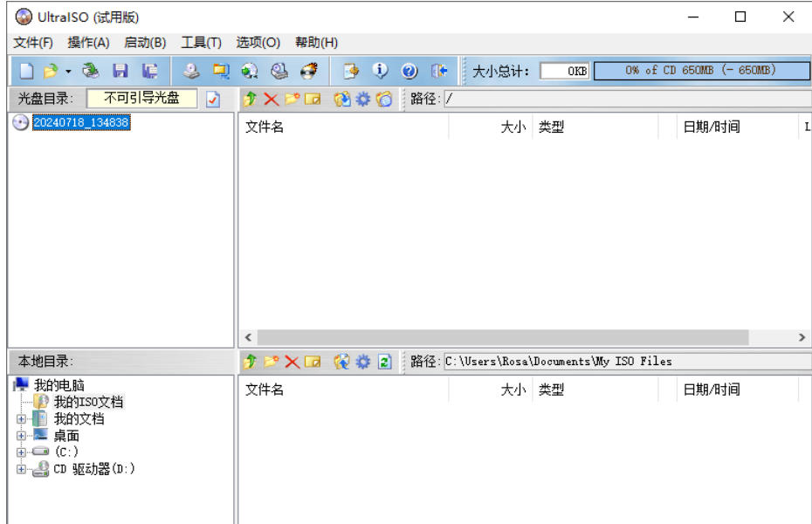This screenshot has width=812, height=524.
Task: Click the blue info icon in the toolbar
Action: 380,71
